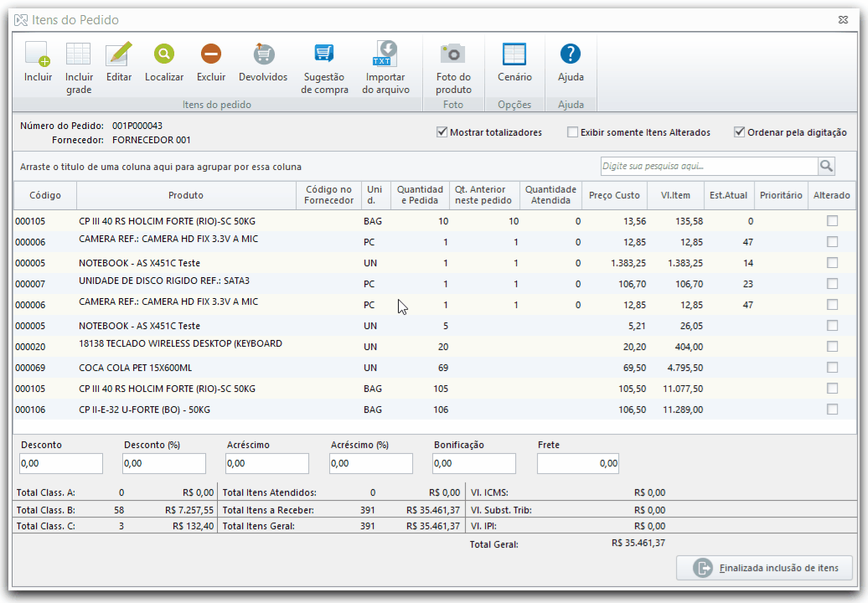Sort by Vl.Item column header
Viewport: 868px width, 603px height.
(675, 195)
